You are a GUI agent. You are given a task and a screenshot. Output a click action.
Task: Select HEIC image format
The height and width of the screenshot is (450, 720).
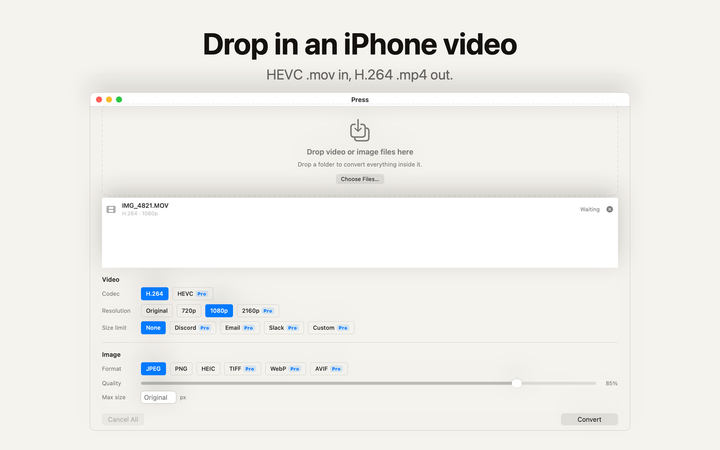click(x=208, y=369)
